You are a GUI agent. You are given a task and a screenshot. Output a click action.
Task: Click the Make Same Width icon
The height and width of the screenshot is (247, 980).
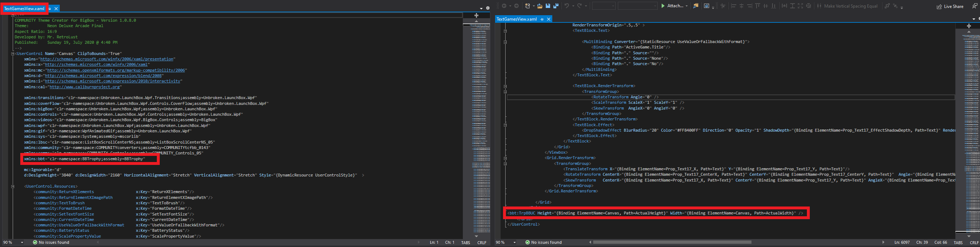pyautogui.click(x=784, y=6)
